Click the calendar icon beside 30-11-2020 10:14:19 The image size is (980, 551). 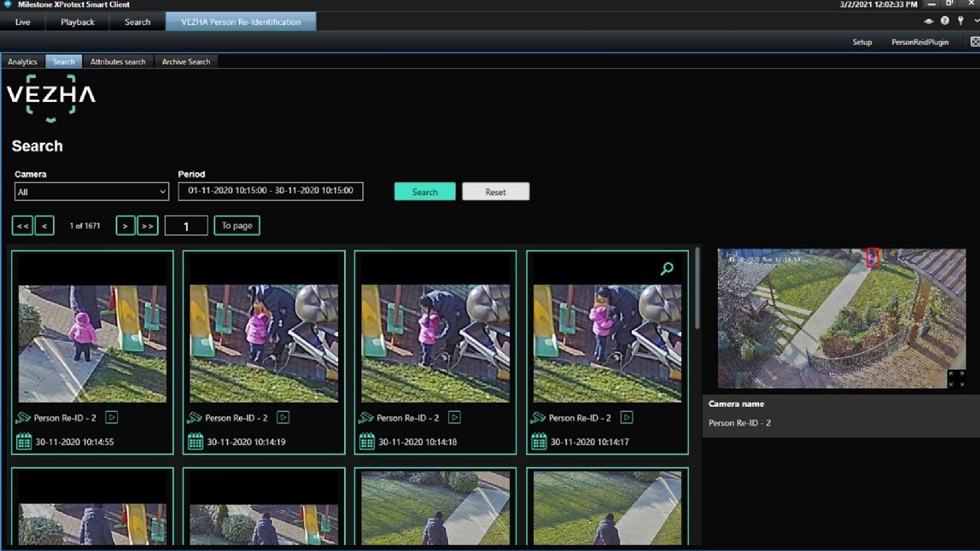point(195,441)
